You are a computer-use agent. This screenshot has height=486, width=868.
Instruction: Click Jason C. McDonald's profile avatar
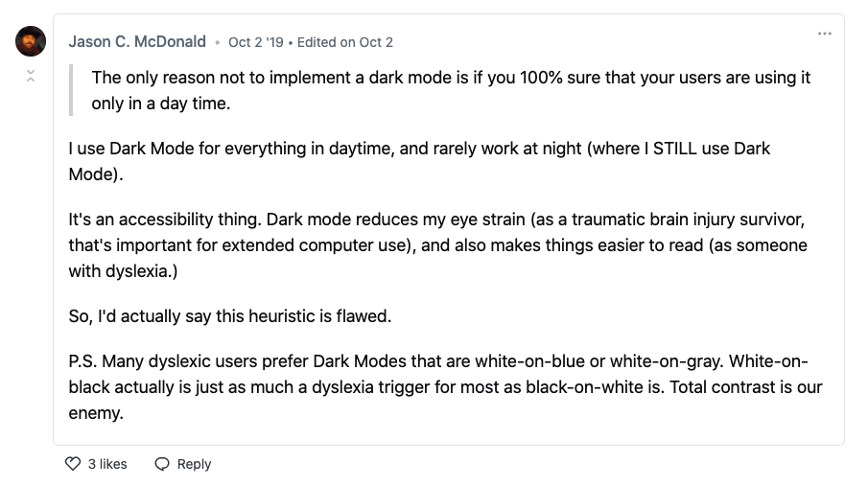31,41
